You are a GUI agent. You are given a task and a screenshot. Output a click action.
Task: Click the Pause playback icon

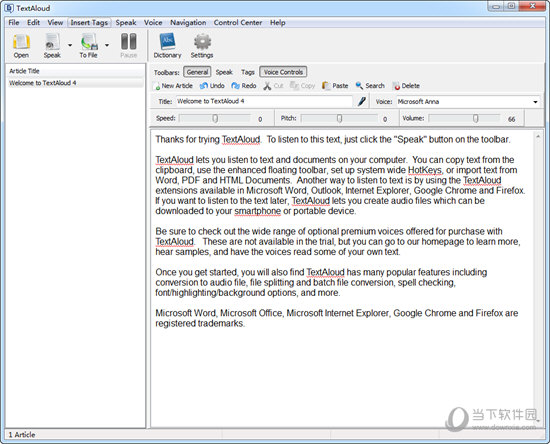(x=129, y=42)
